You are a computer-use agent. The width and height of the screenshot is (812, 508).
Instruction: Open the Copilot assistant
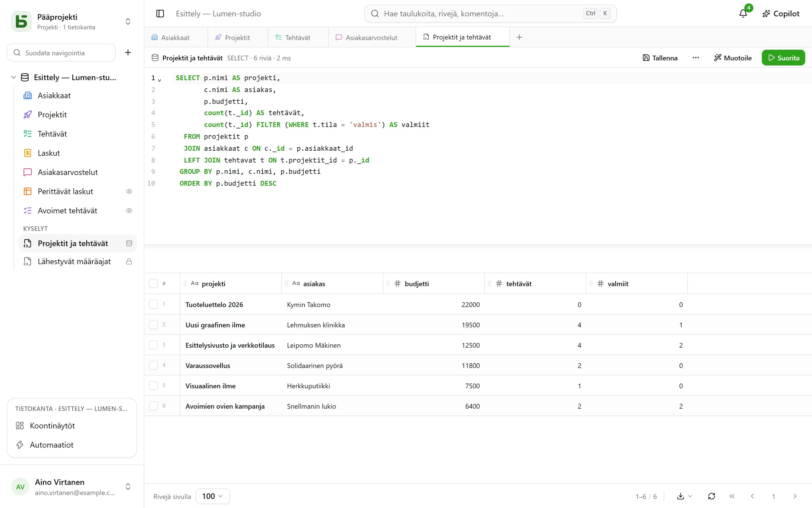click(x=781, y=14)
